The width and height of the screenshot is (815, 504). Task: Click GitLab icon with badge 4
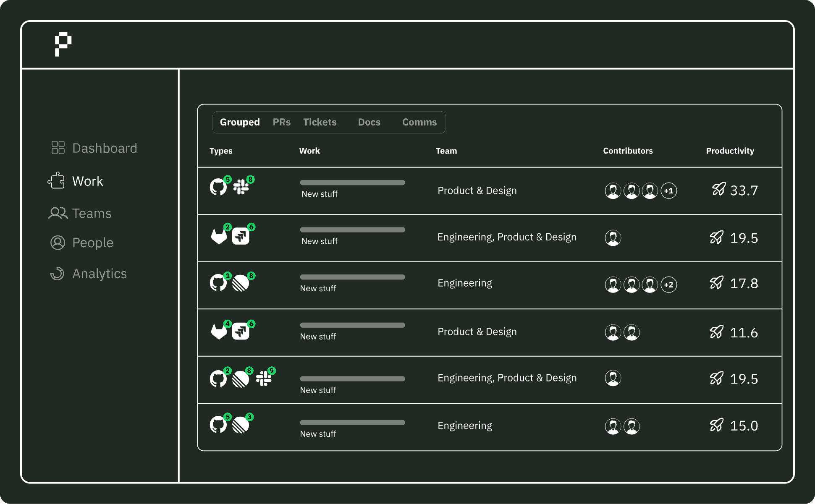pos(219,332)
